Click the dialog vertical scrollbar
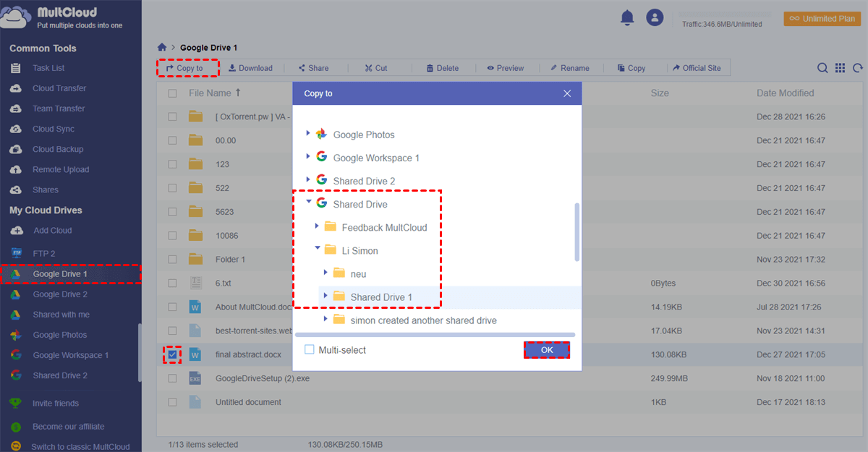The height and width of the screenshot is (452, 868). pyautogui.click(x=577, y=231)
